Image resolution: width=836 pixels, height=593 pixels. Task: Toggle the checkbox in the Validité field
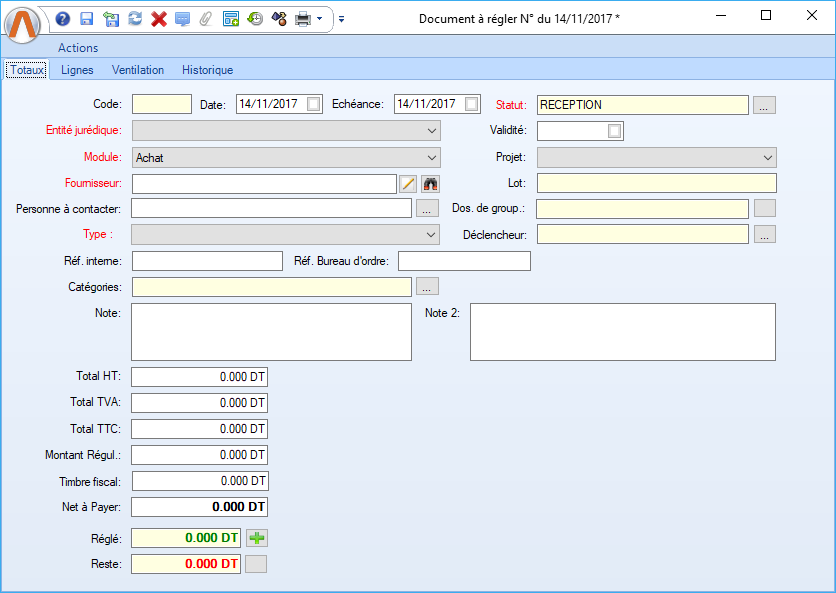pyautogui.click(x=614, y=131)
